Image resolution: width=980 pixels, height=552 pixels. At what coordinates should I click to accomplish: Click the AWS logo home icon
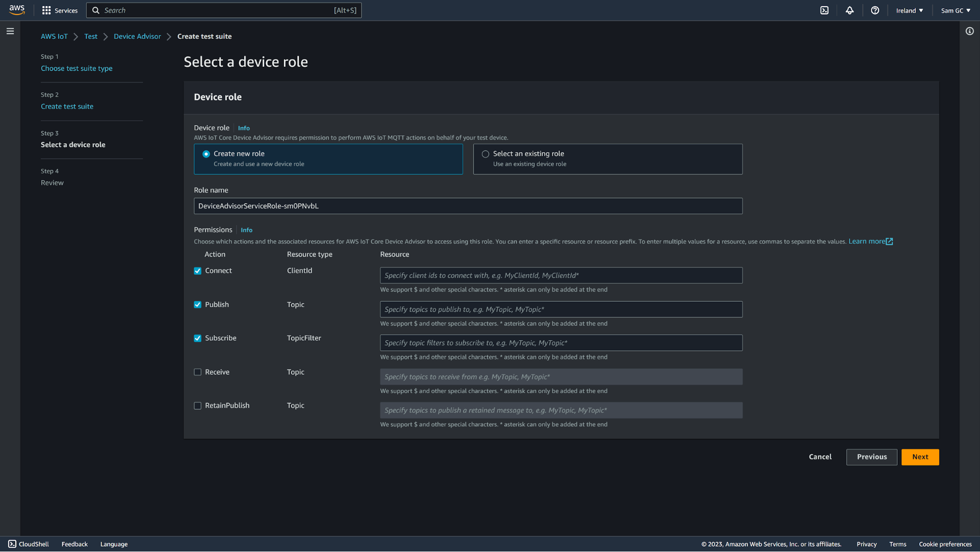(x=17, y=10)
